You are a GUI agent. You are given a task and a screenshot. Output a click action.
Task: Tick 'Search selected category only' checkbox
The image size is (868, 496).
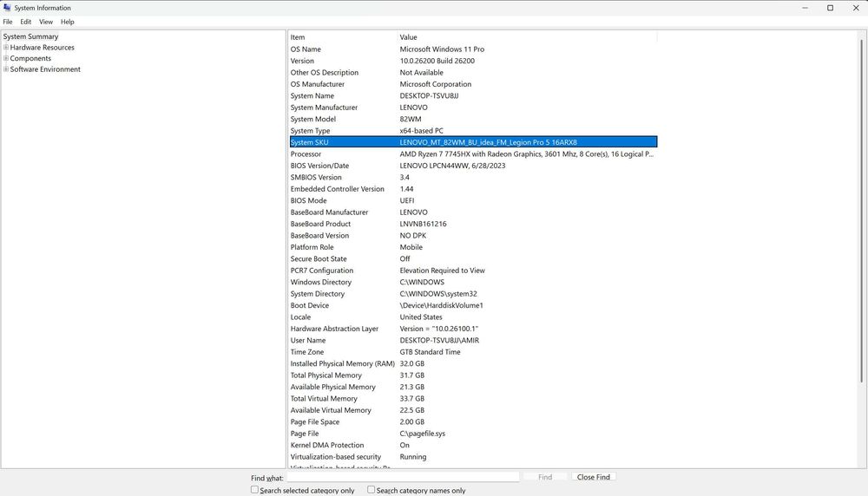[x=254, y=489]
